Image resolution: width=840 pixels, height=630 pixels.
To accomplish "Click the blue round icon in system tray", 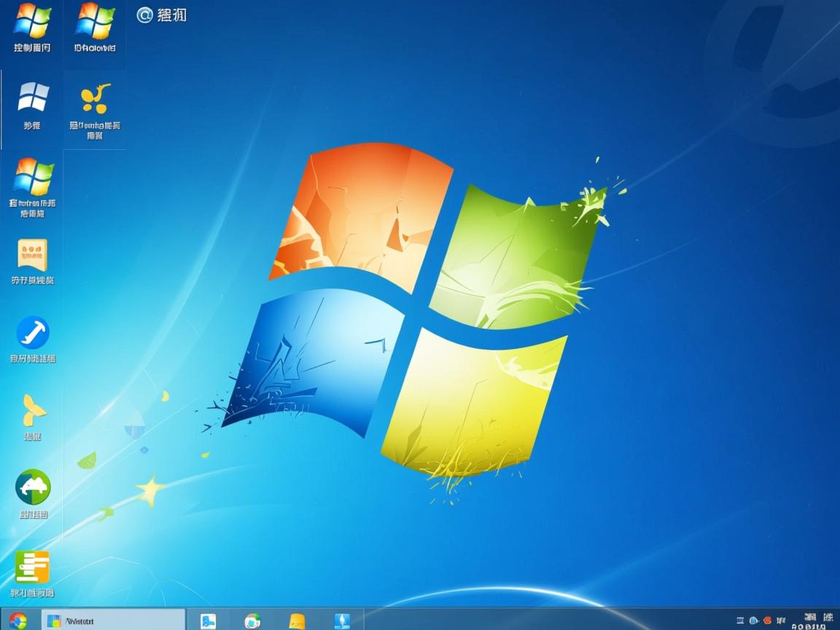I will coord(754,621).
